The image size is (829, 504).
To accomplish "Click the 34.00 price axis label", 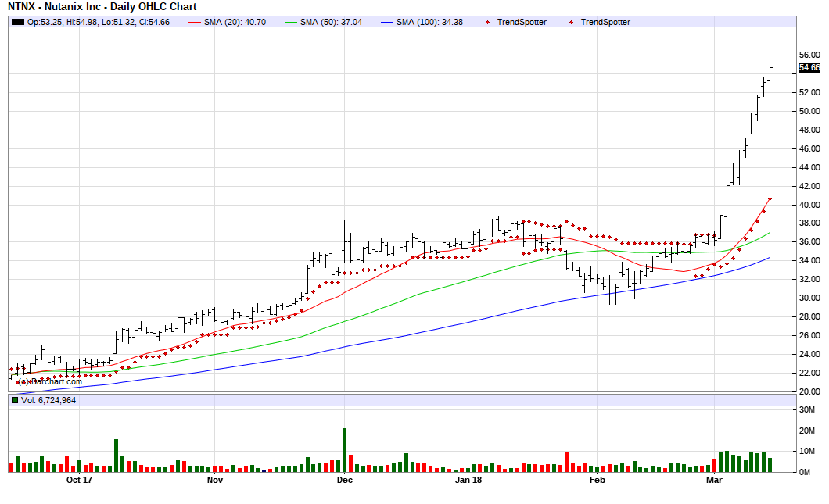I will point(809,261).
